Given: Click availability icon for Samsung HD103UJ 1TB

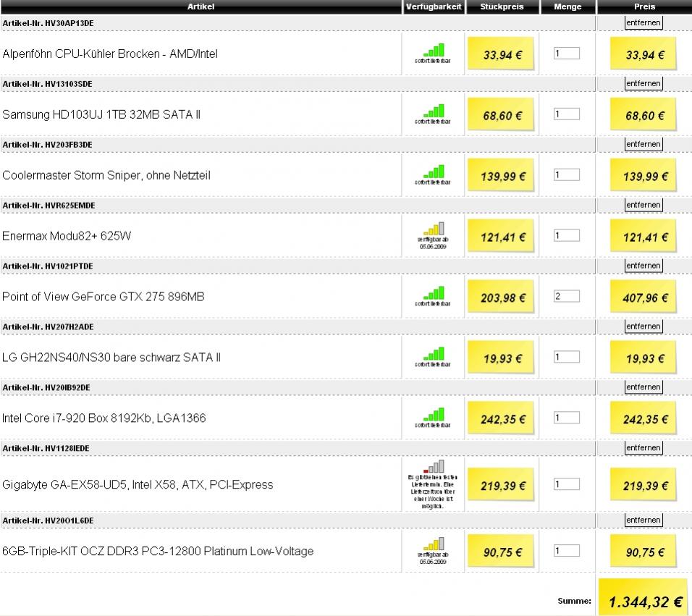Looking at the screenshot, I should tap(434, 111).
